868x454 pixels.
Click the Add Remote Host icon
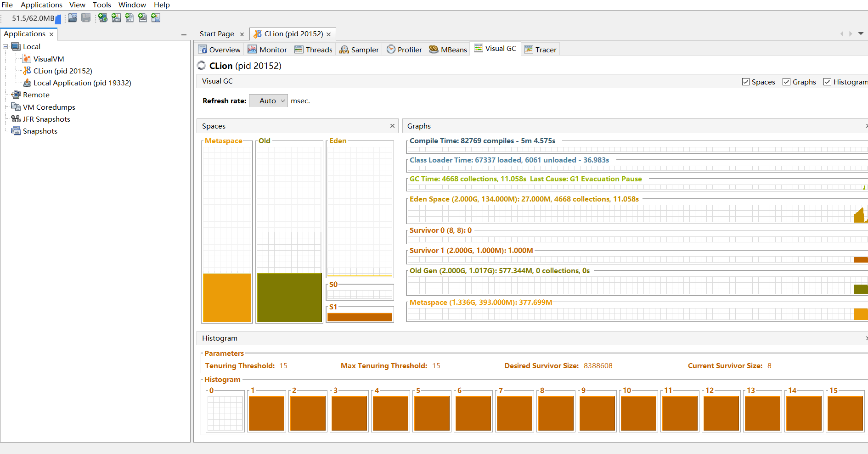click(103, 18)
